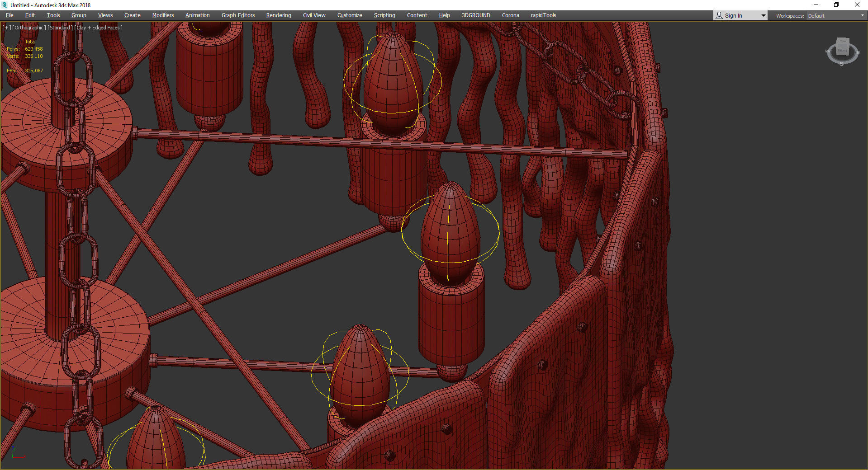
Task: Open the Graph Editors menu
Action: (x=238, y=15)
